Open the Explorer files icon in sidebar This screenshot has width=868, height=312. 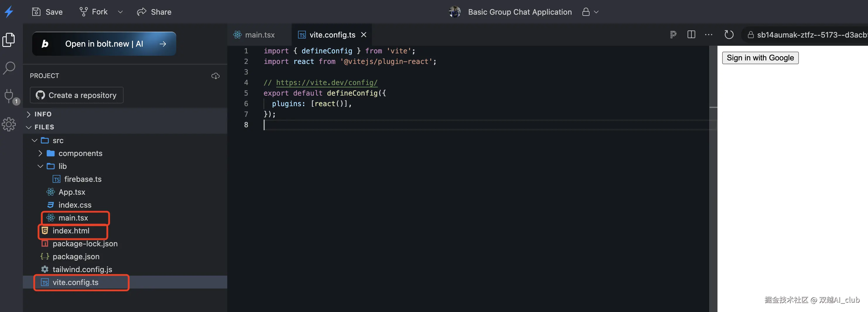9,40
